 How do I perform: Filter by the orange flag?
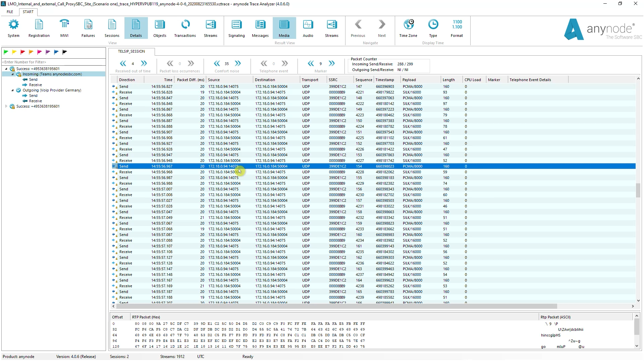point(31,52)
